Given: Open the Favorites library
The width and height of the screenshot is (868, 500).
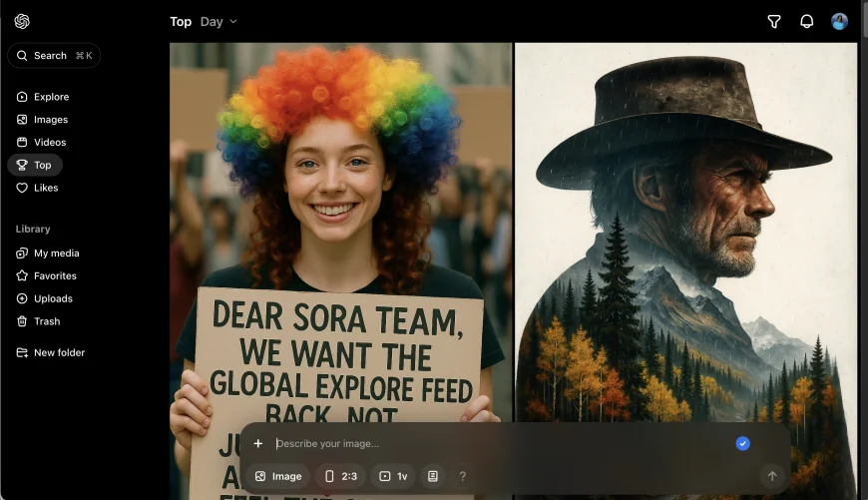Looking at the screenshot, I should (47, 275).
